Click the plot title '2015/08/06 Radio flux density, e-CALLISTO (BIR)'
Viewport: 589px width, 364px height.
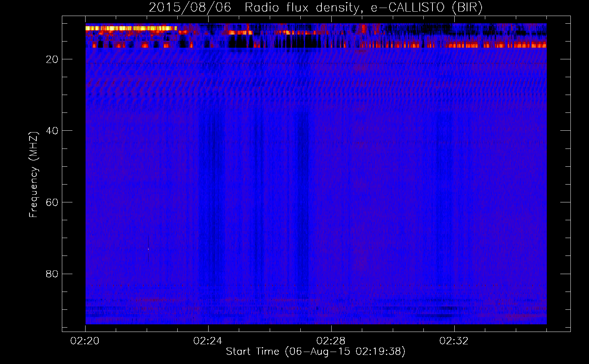coord(316,7)
